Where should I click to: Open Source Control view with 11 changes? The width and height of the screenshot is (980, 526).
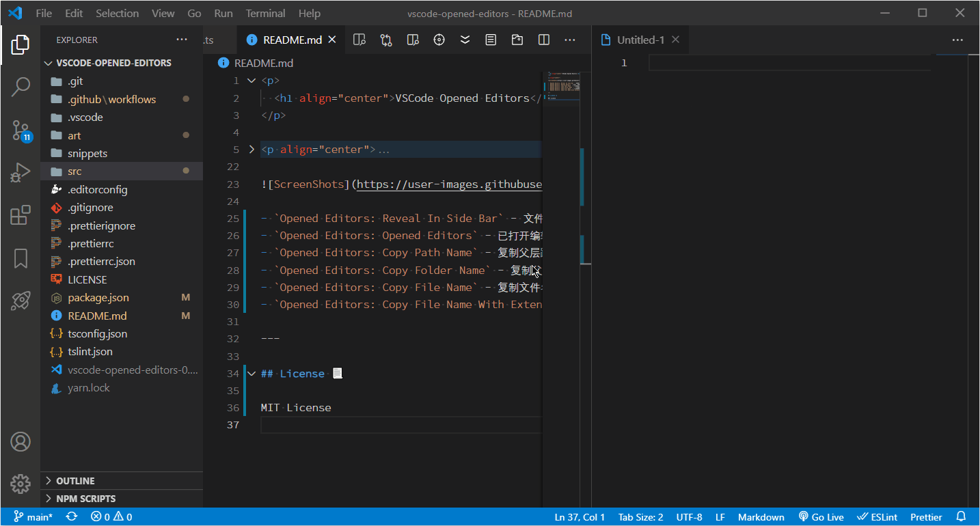21,130
